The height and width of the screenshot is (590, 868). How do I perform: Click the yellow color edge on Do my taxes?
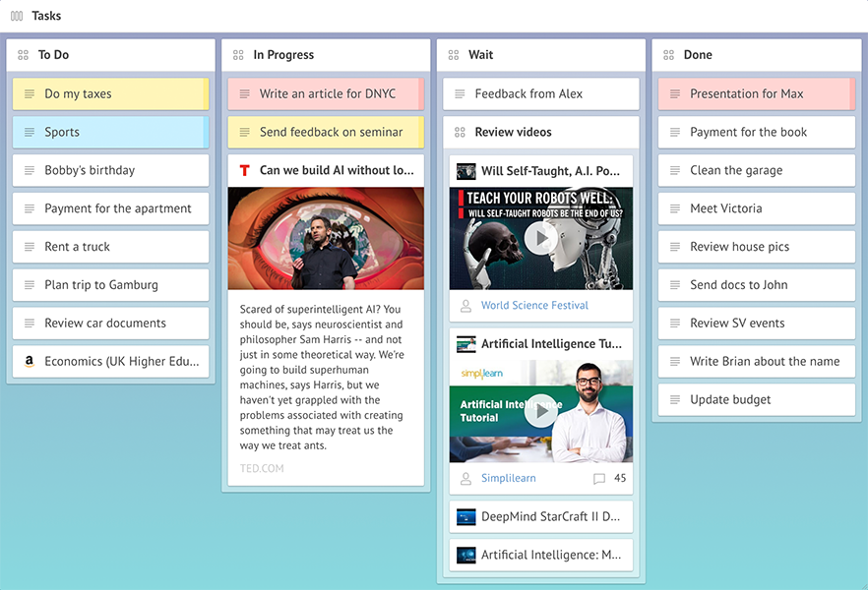(x=206, y=94)
